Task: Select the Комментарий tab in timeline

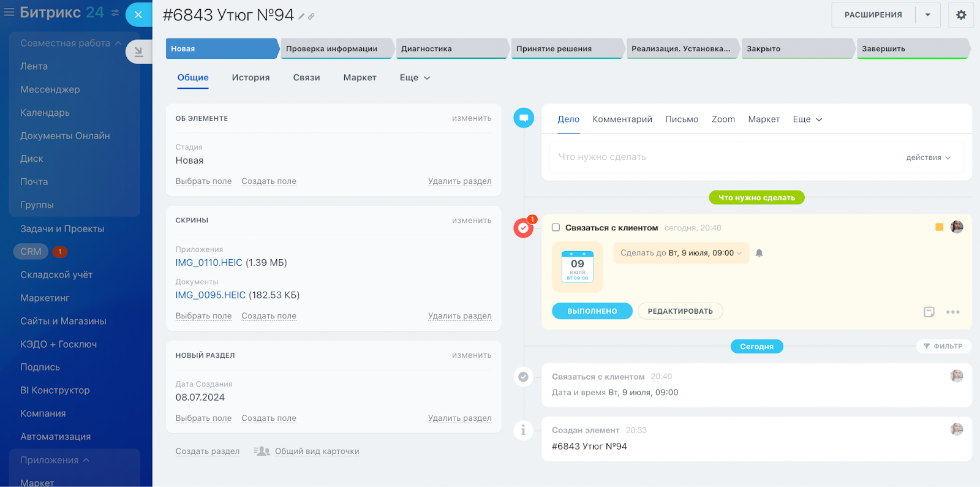Action: [622, 119]
